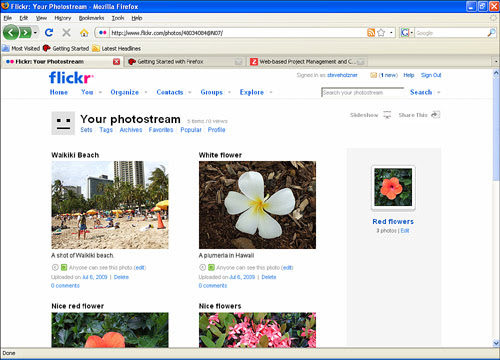500x360 pixels.
Task: Open the list all tabs dropdown
Action: 496,62
